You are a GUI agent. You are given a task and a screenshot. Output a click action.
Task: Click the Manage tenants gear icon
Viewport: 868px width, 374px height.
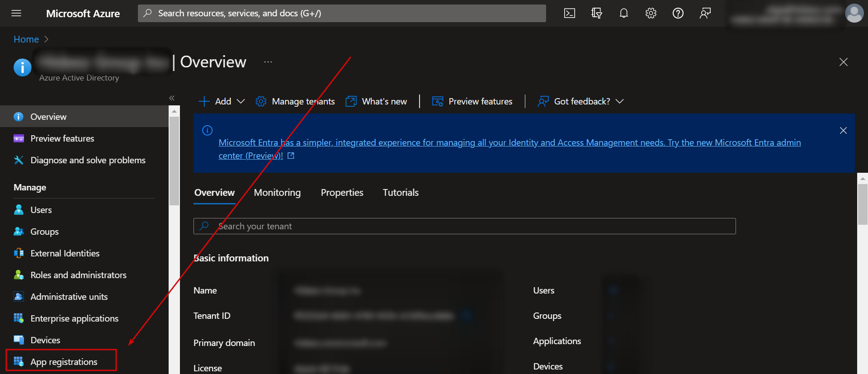tap(261, 101)
